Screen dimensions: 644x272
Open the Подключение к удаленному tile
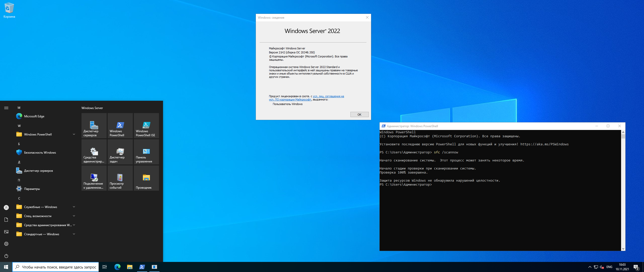pos(94,178)
